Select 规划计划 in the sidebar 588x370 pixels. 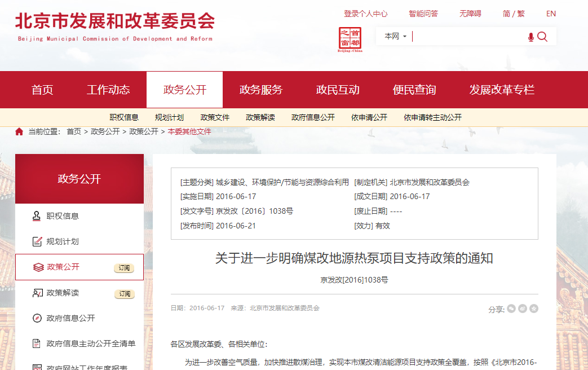pyautogui.click(x=62, y=241)
